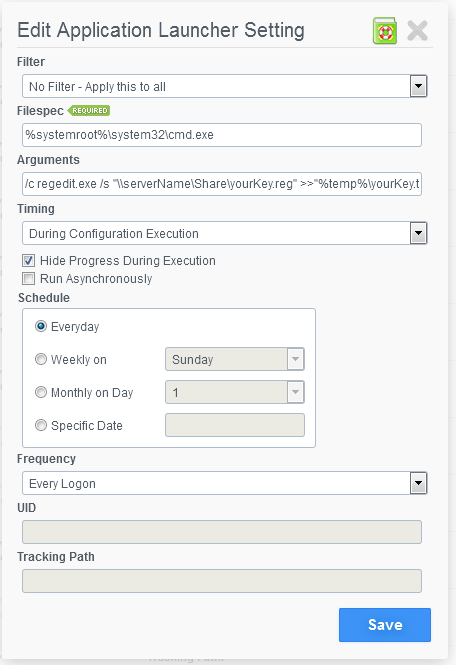Open the Sunday weekday dropdown

[235, 359]
